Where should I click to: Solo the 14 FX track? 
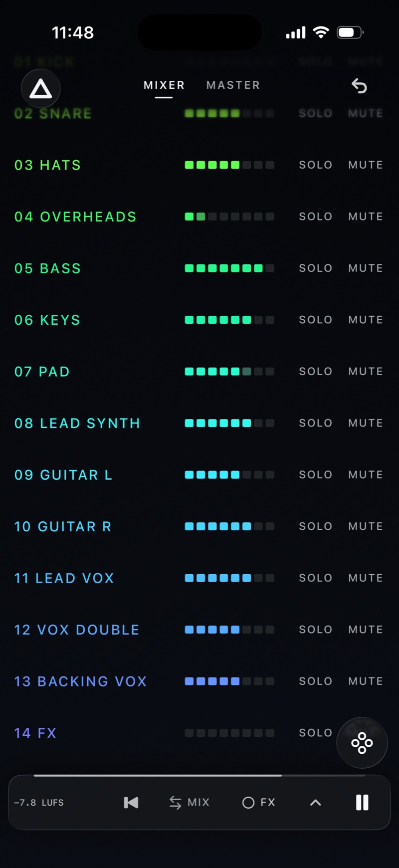(316, 733)
